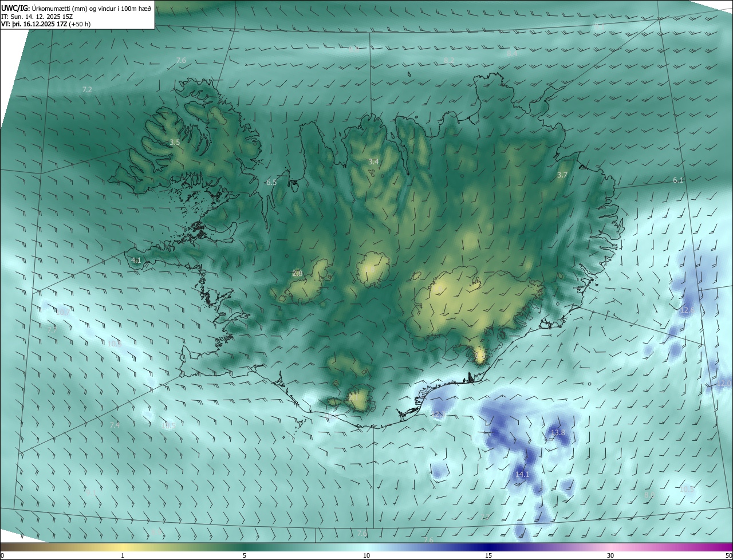Click the title line 'Úrkomumætti (mm) og vindur í 100m hæð'

90,7
